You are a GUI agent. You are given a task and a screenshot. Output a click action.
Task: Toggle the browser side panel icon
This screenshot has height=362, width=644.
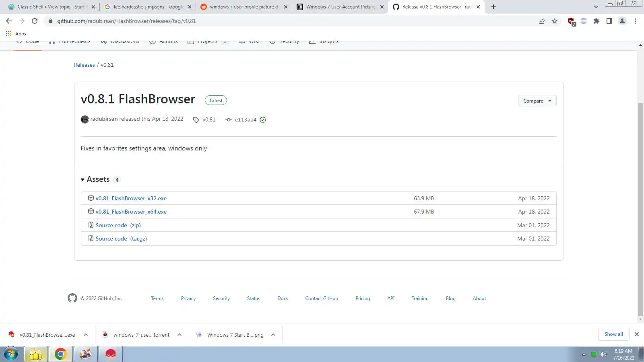click(x=609, y=21)
